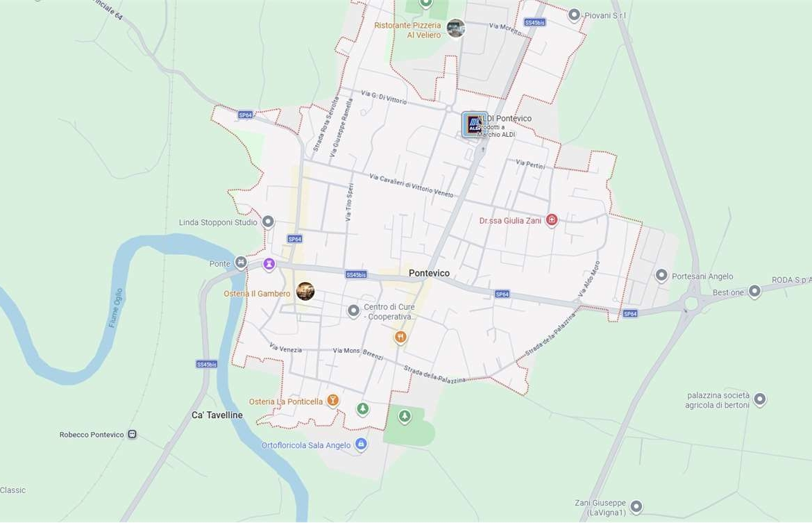Click the Zani Giuseppe LaVigna1 pin
The height and width of the screenshot is (523, 812).
[x=636, y=506]
